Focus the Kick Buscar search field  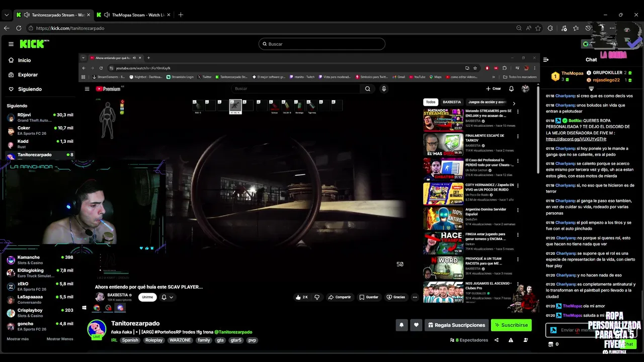pos(322,44)
